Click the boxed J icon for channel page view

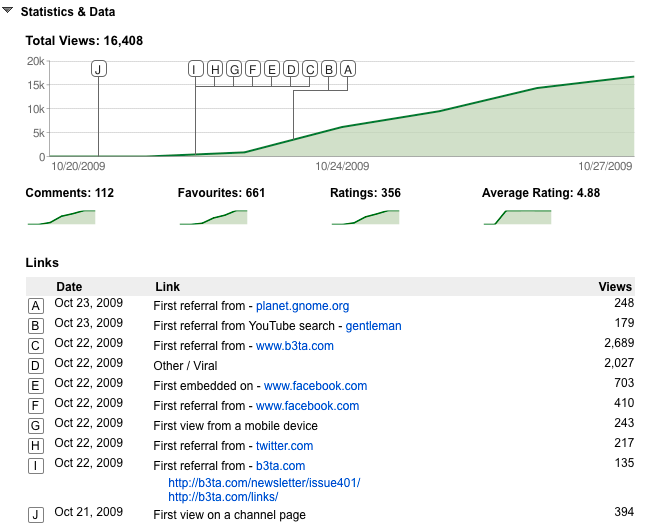[x=36, y=515]
